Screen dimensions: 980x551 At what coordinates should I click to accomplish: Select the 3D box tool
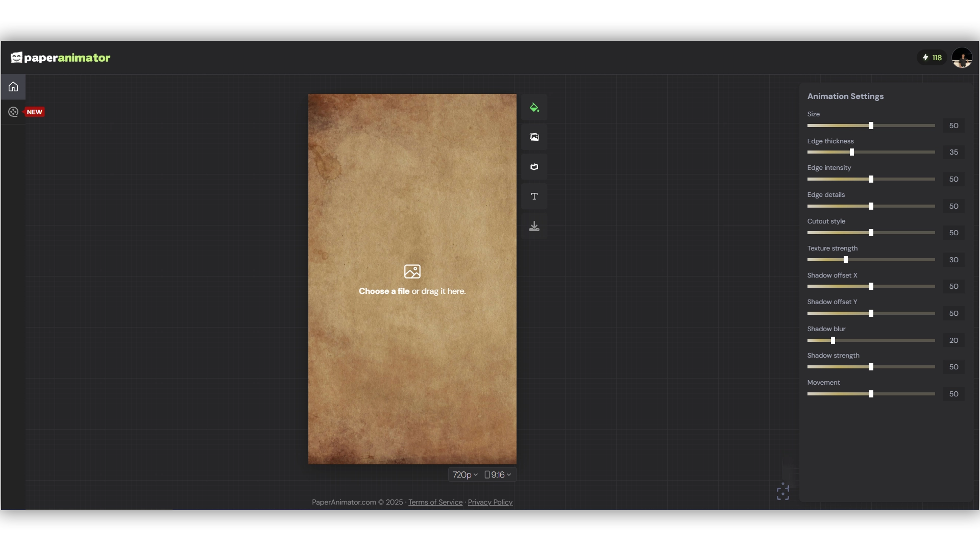point(534,167)
